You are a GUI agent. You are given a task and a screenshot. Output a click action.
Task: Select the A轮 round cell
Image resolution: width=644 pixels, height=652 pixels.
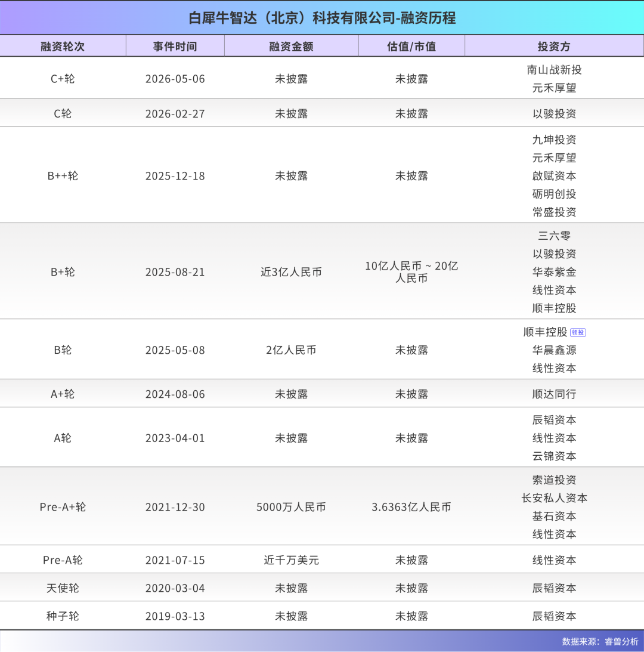pos(63,438)
